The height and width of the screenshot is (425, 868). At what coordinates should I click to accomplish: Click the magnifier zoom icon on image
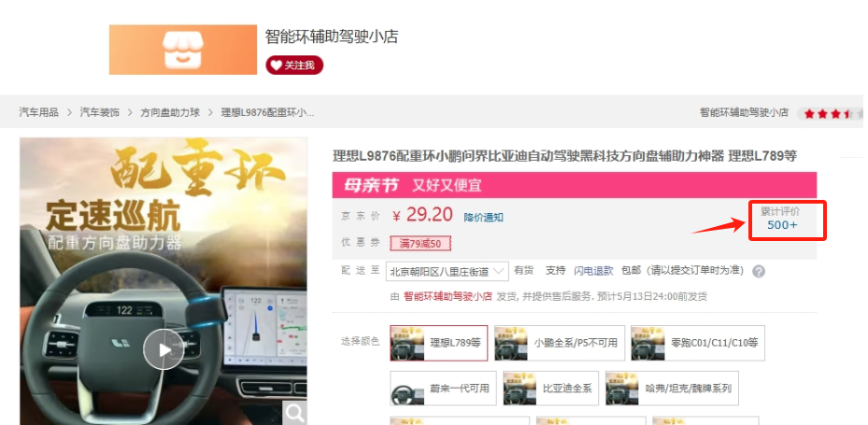tap(295, 412)
